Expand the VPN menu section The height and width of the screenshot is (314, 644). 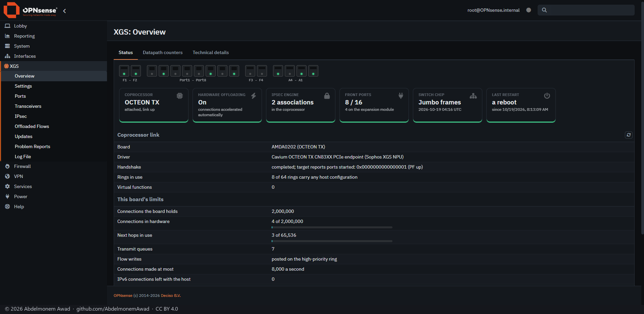coord(54,176)
